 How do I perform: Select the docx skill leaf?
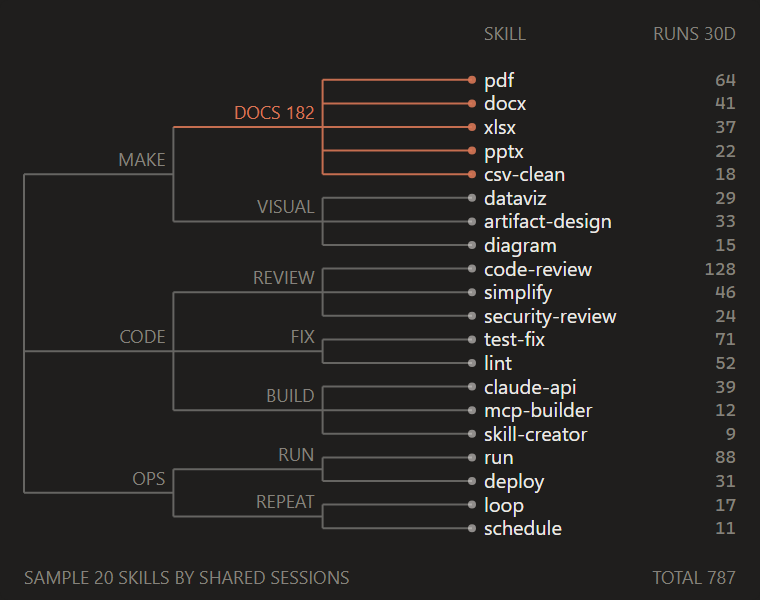(505, 104)
